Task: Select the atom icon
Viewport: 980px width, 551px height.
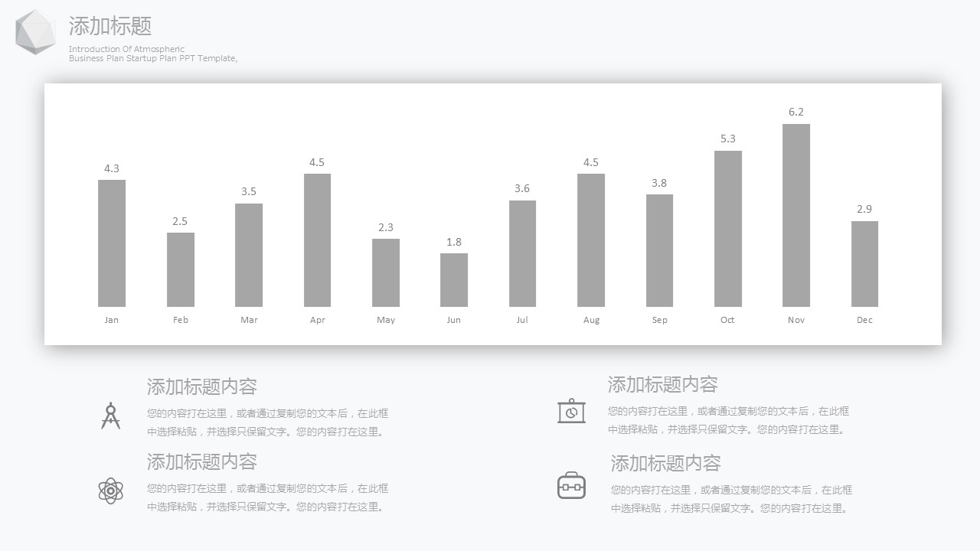Action: [110, 491]
